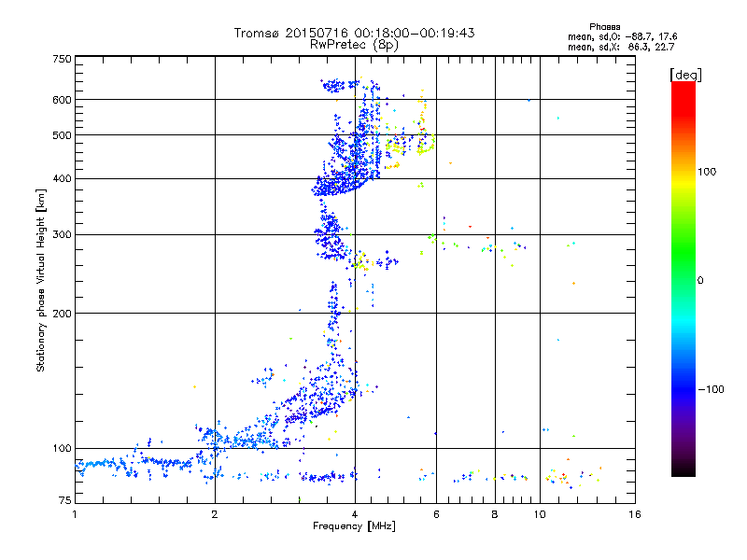Click the x-axis tick label '10'
Image resolution: width=747 pixels, height=560 pixels.
[540, 514]
